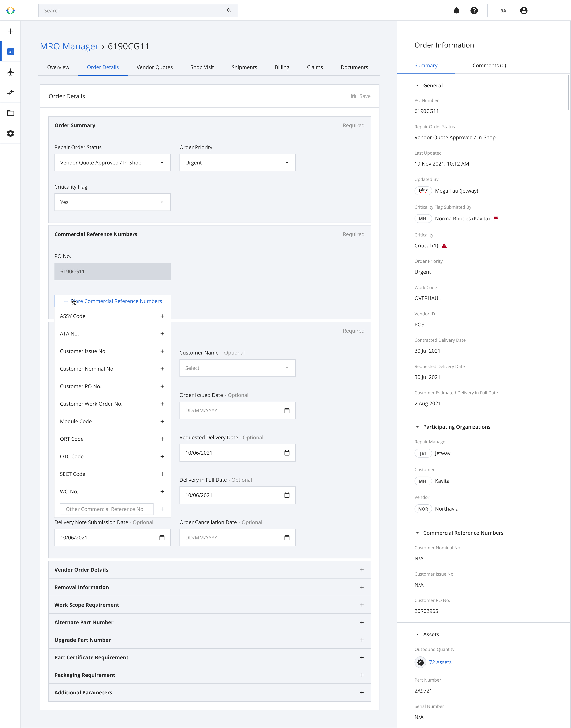Click the sidebar plus create icon

[x=11, y=31]
